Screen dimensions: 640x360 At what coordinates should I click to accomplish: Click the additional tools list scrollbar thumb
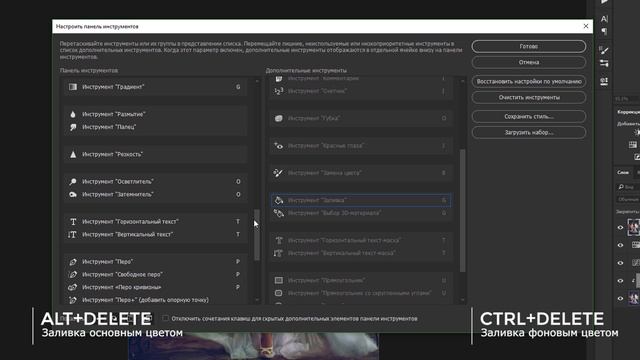point(462,211)
